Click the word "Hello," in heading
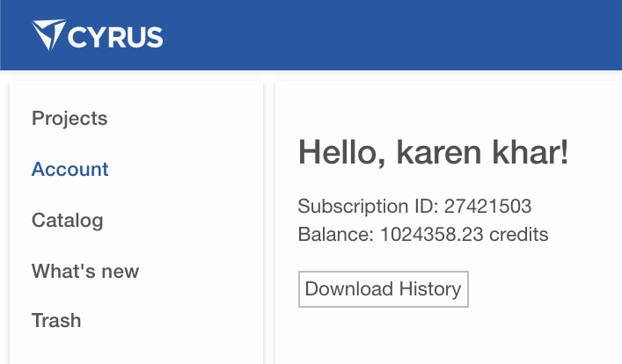Viewport: 622px width, 364px height. (x=342, y=153)
